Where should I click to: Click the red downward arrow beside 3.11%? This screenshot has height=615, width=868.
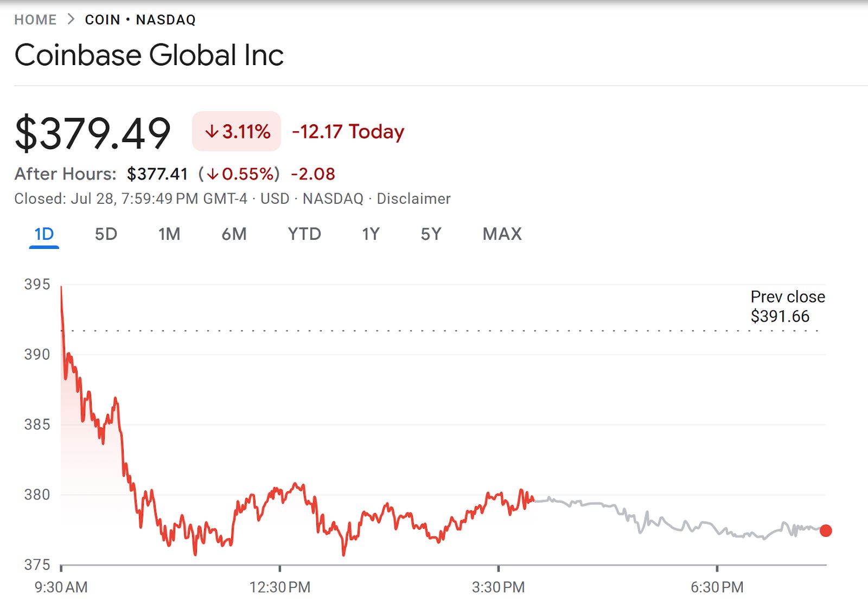(x=212, y=131)
